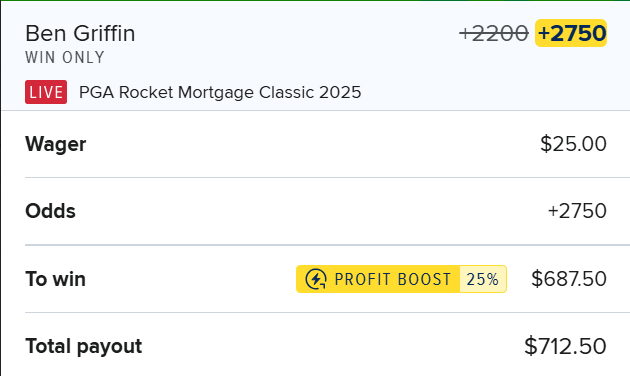
Task: Open the PROFIT BOOST label
Action: coord(393,279)
